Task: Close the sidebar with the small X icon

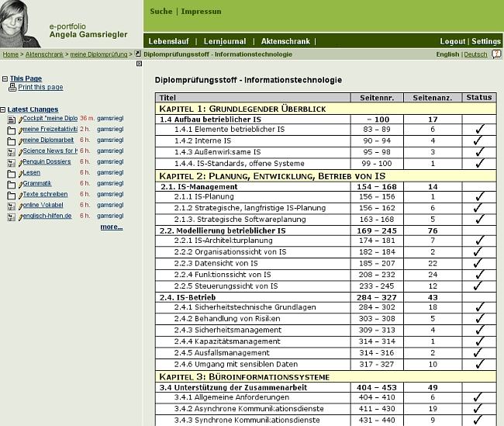Action: pos(140,64)
